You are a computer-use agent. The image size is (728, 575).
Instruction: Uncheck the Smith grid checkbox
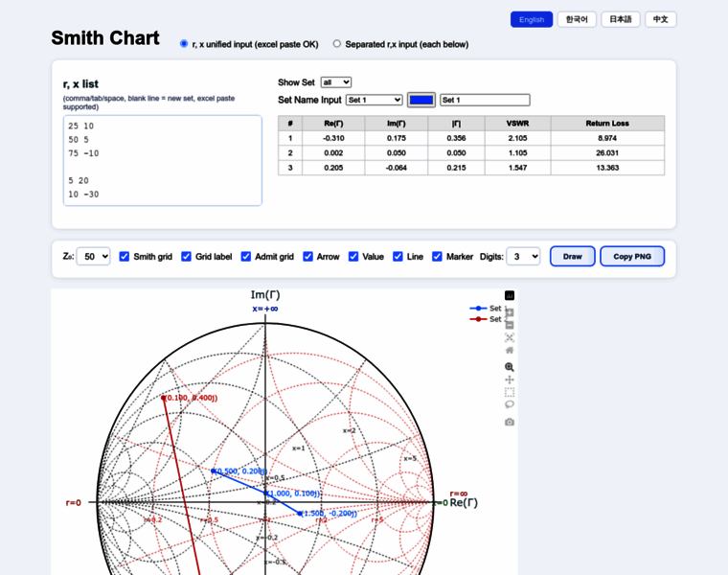coord(124,257)
